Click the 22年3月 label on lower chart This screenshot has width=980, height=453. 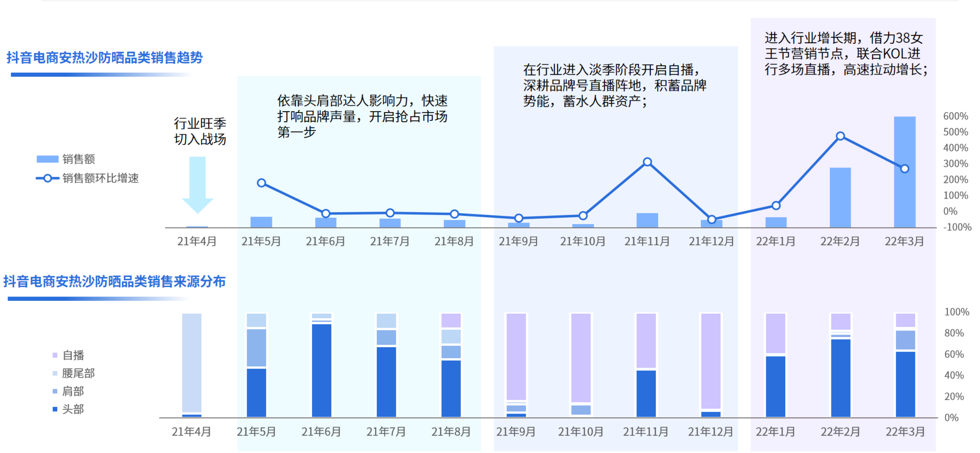click(x=905, y=432)
